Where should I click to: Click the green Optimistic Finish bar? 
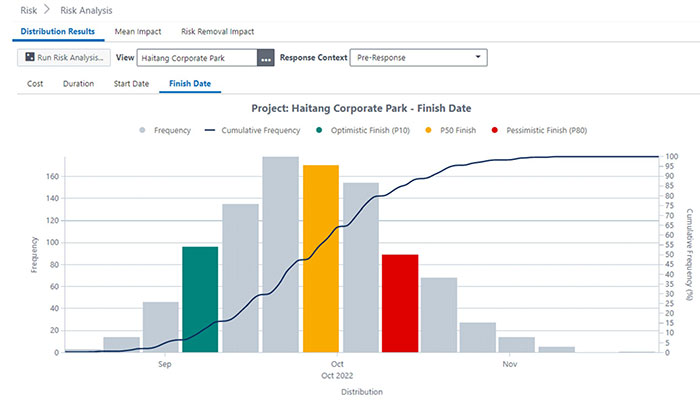pos(200,300)
